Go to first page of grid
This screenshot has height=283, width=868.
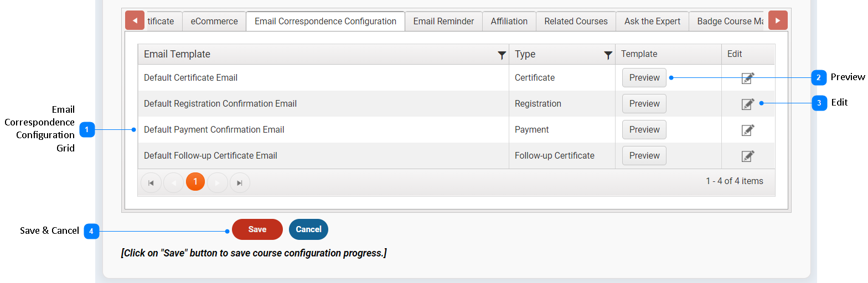pyautogui.click(x=151, y=182)
